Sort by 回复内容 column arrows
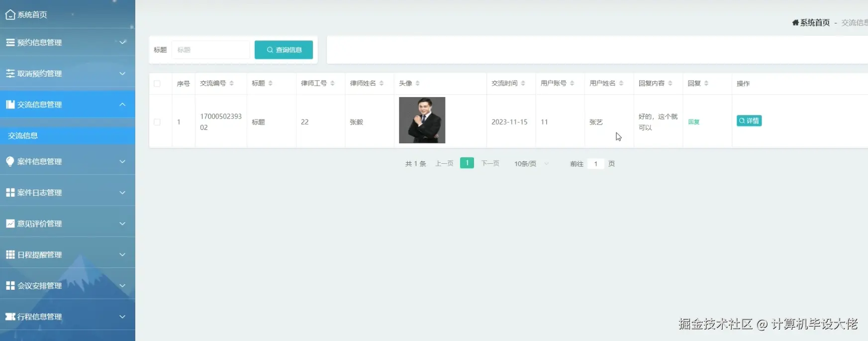 [671, 83]
